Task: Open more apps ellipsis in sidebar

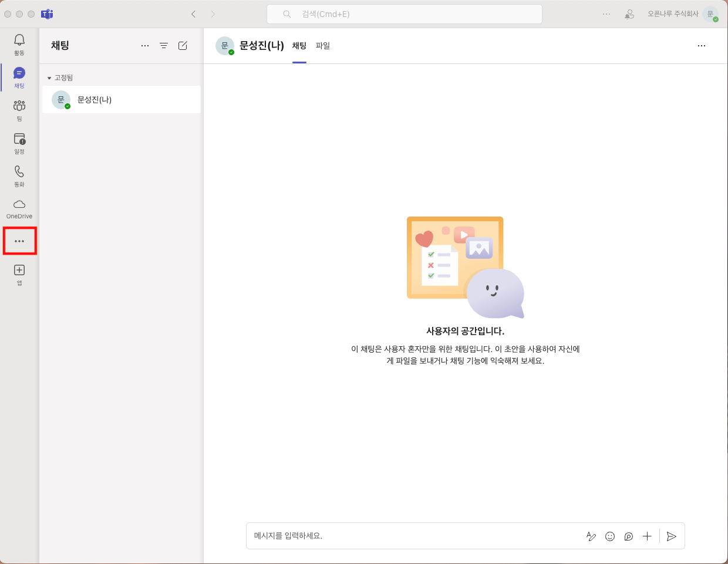Action: point(19,241)
